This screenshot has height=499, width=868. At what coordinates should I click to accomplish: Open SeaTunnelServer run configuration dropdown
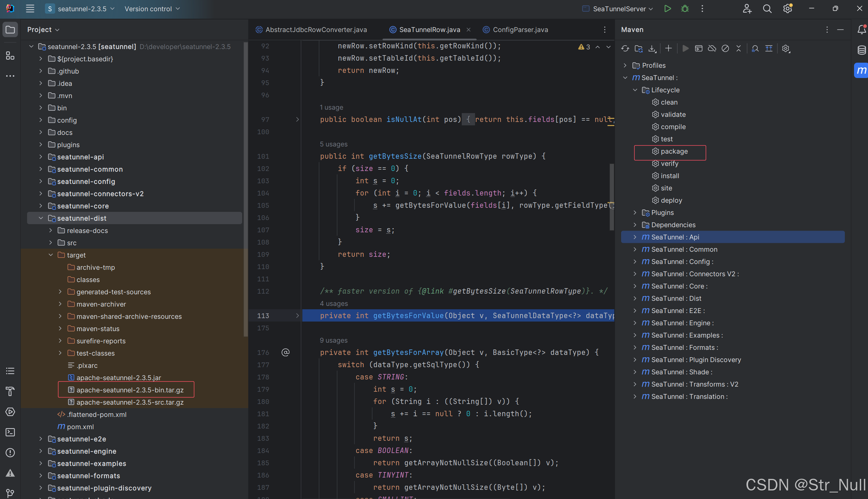click(618, 9)
